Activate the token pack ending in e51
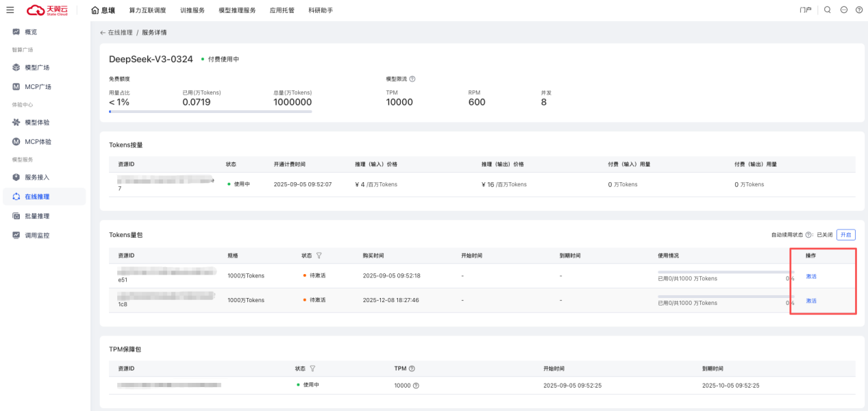This screenshot has height=411, width=868. [x=811, y=277]
